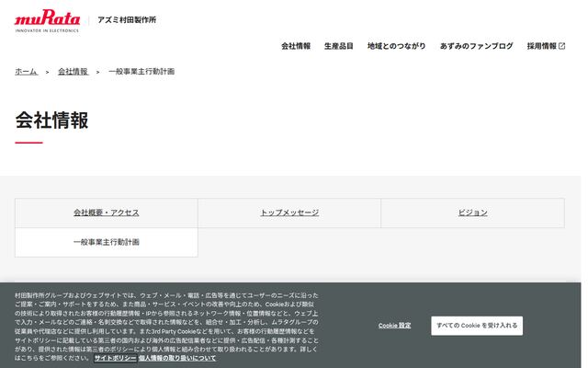Open the 会社概要・アクセス tab
This screenshot has height=368, width=588.
107,213
